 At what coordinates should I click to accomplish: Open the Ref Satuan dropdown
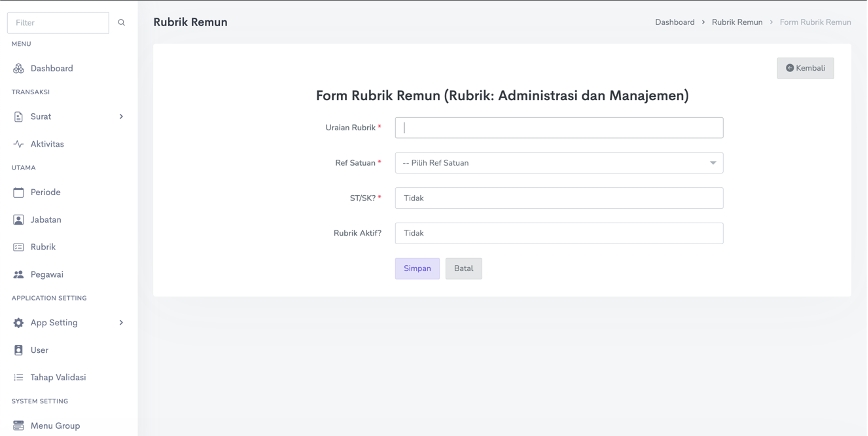[x=558, y=163]
